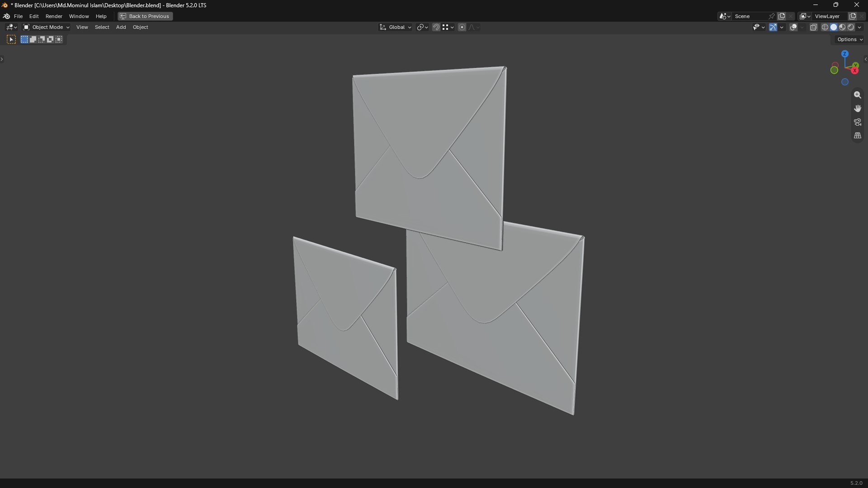868x488 pixels.
Task: Toggle viewport gizmos display
Action: click(x=773, y=28)
